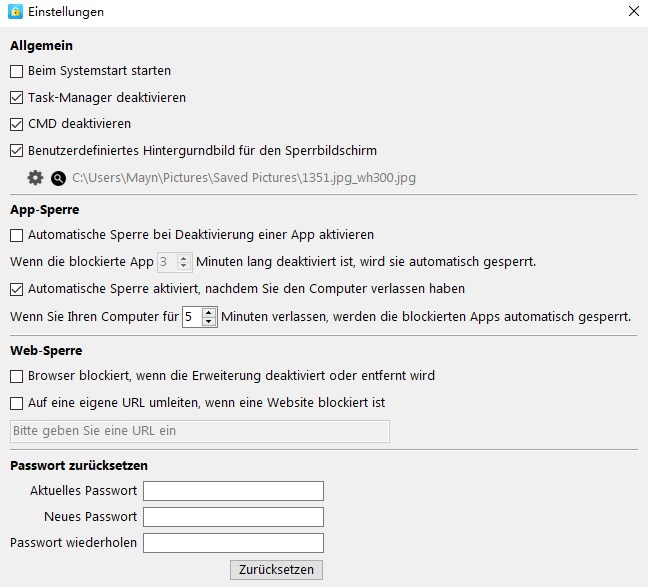Viewport: 648px width, 587px height.
Task: Enable Automatische Sperre bei Deaktivierung einer App
Action: 17,235
